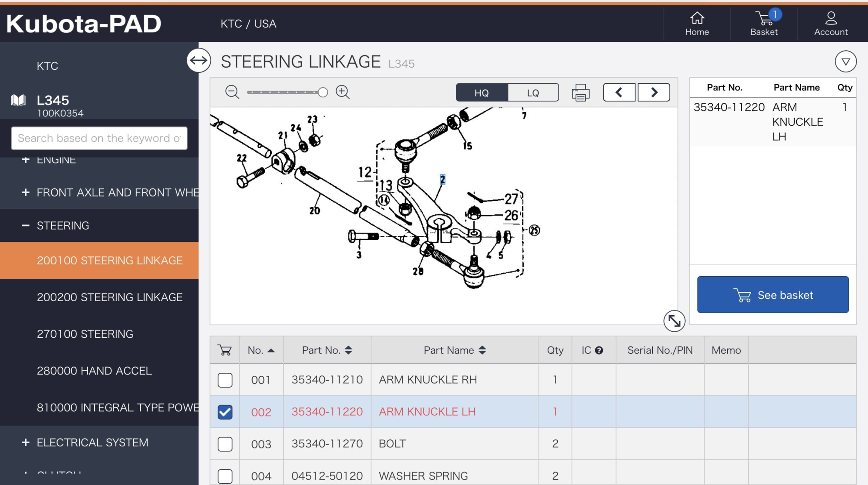Open 810000 INTEGRAL TYPE POWER section
Viewport: 868px width, 485px height.
pos(99,407)
